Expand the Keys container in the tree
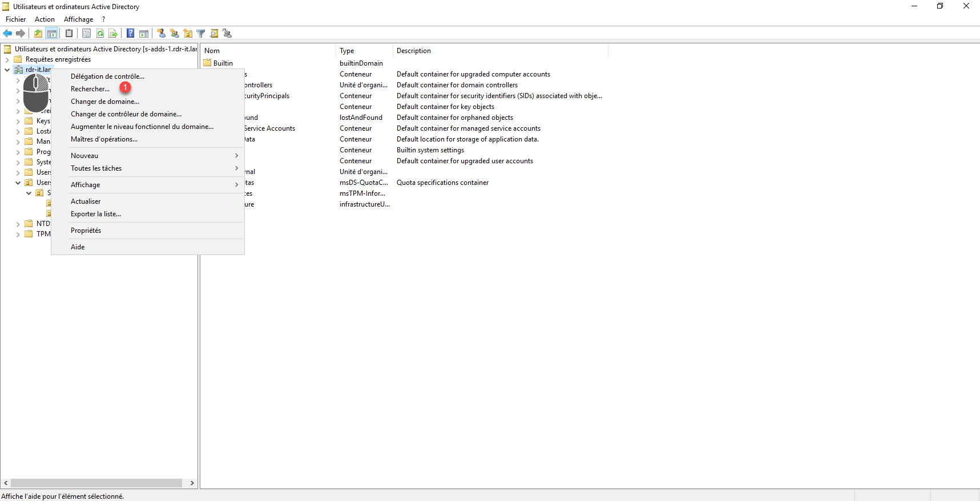980x501 pixels. tap(18, 121)
